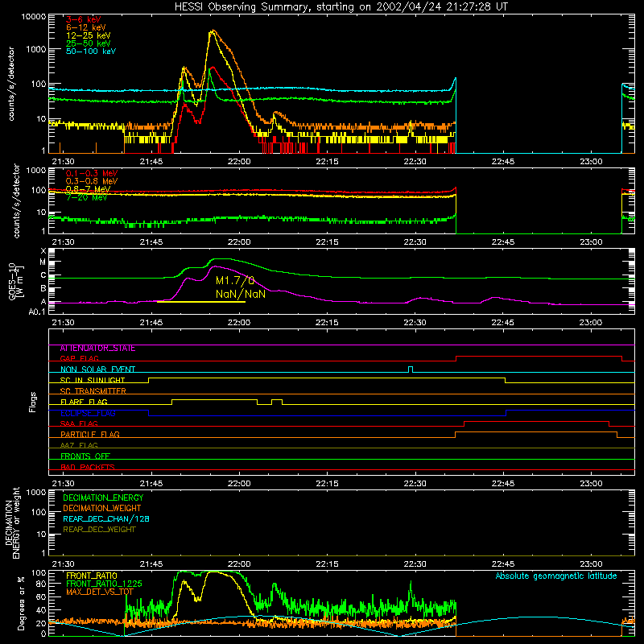Click the 'counts/s/detector' axis label of top panel
The width and height of the screenshot is (644, 644).
coord(11,84)
